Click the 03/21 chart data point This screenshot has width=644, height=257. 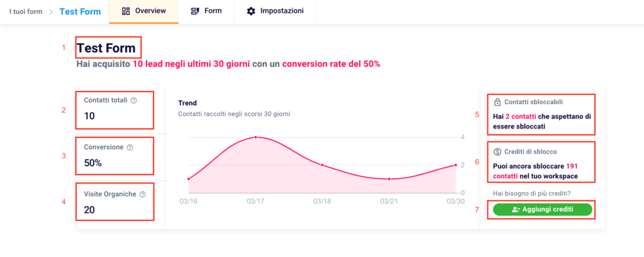[389, 179]
